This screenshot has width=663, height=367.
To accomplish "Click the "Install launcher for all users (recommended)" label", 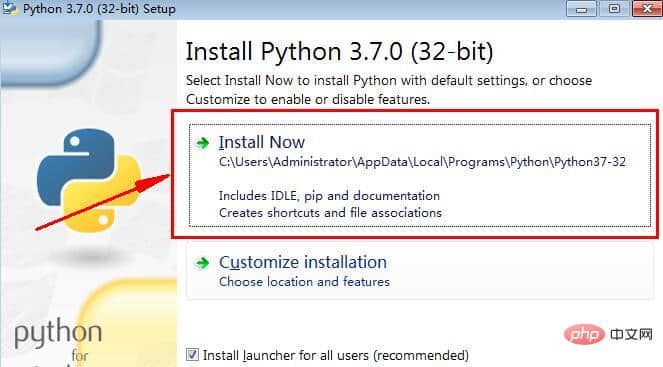I will click(336, 355).
